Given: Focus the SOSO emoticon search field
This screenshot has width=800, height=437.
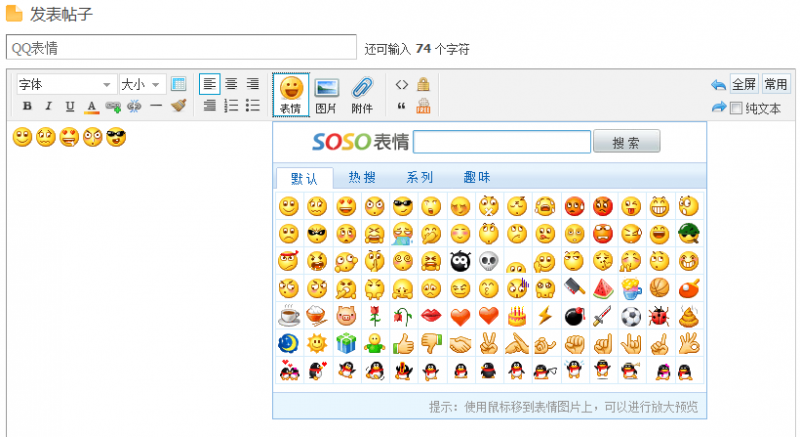Looking at the screenshot, I should [502, 142].
